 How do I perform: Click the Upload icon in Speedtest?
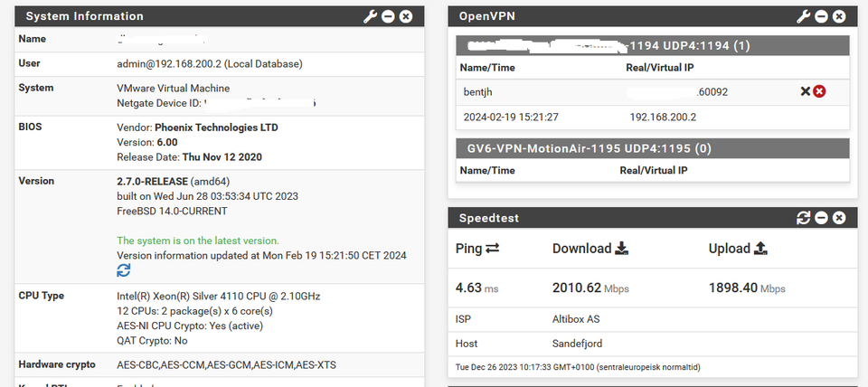[x=760, y=249]
